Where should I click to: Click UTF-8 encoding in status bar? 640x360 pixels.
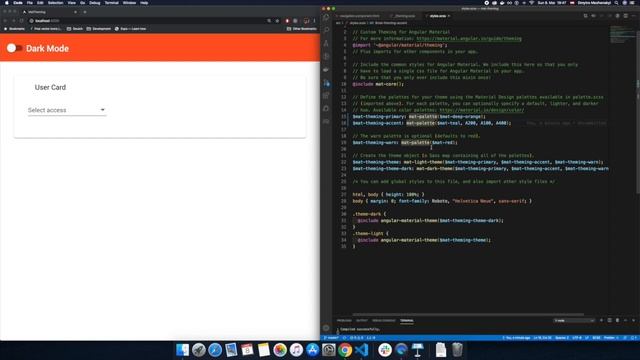pos(577,338)
